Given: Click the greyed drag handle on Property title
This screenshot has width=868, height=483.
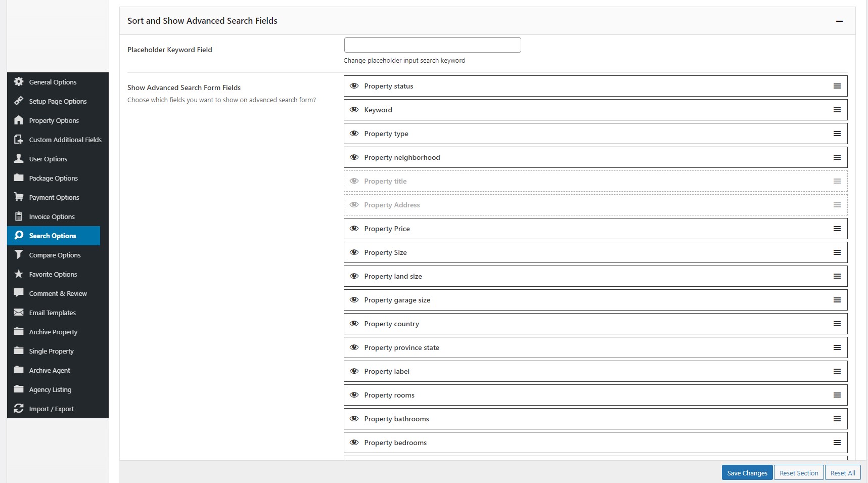Looking at the screenshot, I should click(837, 181).
